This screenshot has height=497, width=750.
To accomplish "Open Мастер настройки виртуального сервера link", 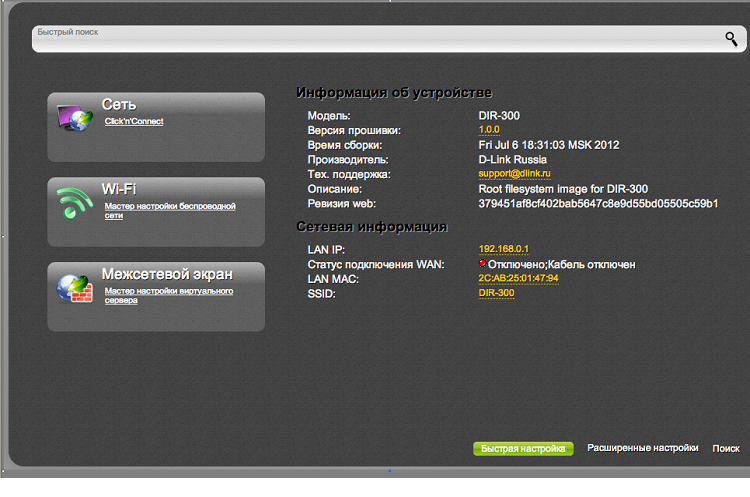I will pyautogui.click(x=169, y=296).
